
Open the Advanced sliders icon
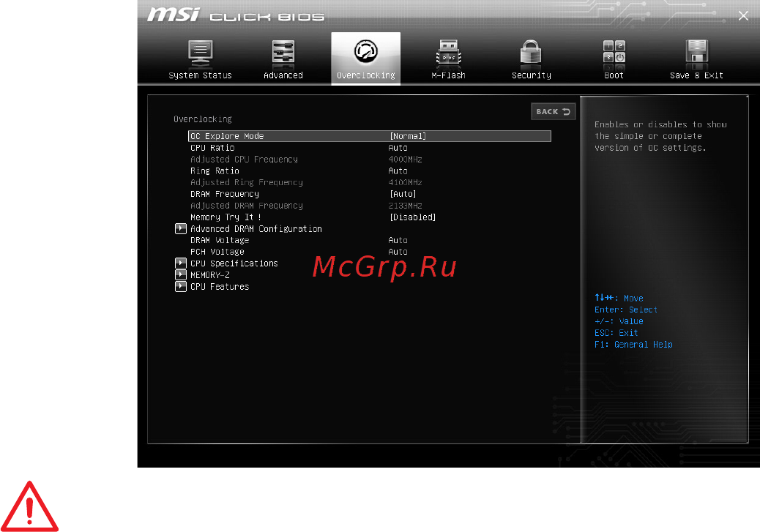[283, 53]
